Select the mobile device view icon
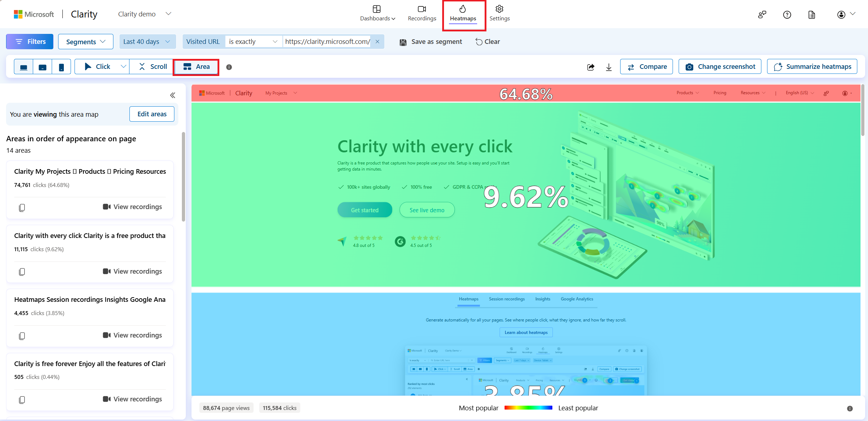This screenshot has width=868, height=421. pyautogui.click(x=61, y=67)
